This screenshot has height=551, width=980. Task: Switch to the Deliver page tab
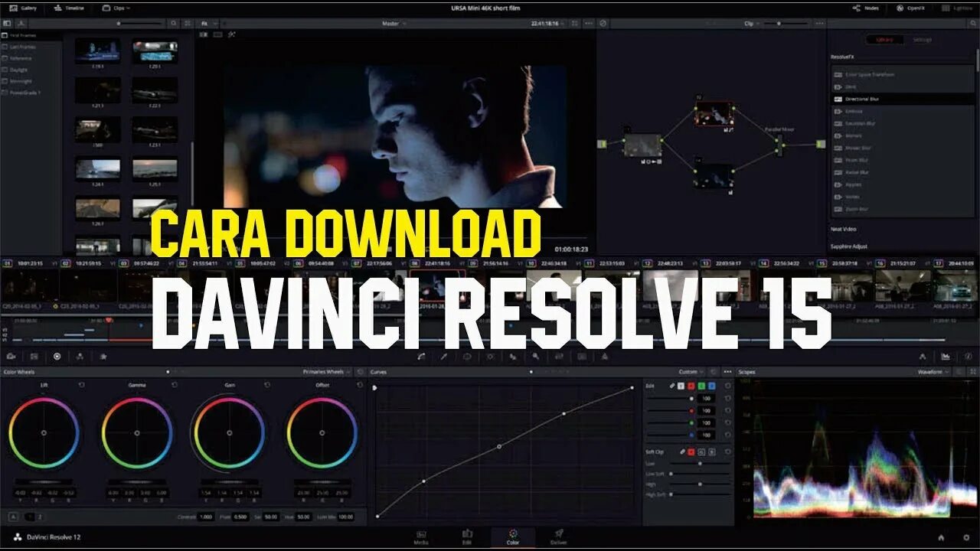click(x=559, y=536)
